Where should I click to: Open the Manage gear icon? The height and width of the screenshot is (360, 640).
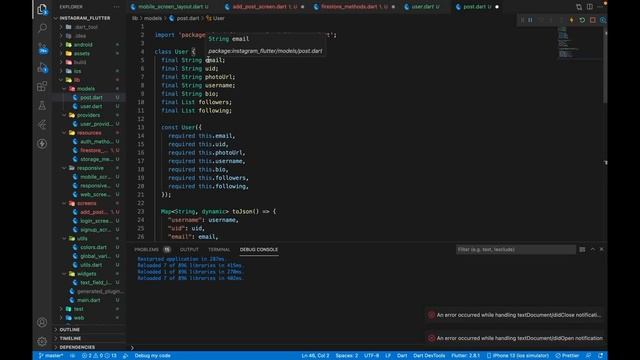(x=42, y=341)
